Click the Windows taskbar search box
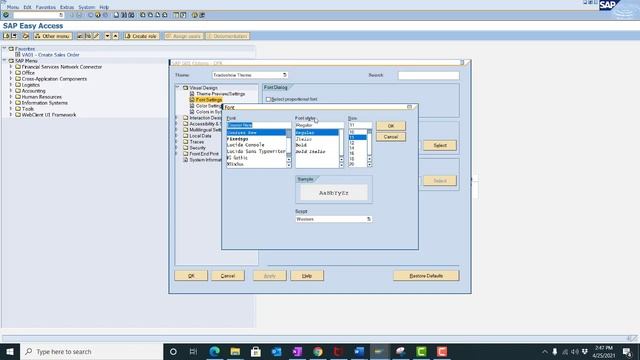The image size is (640, 360). point(91,351)
